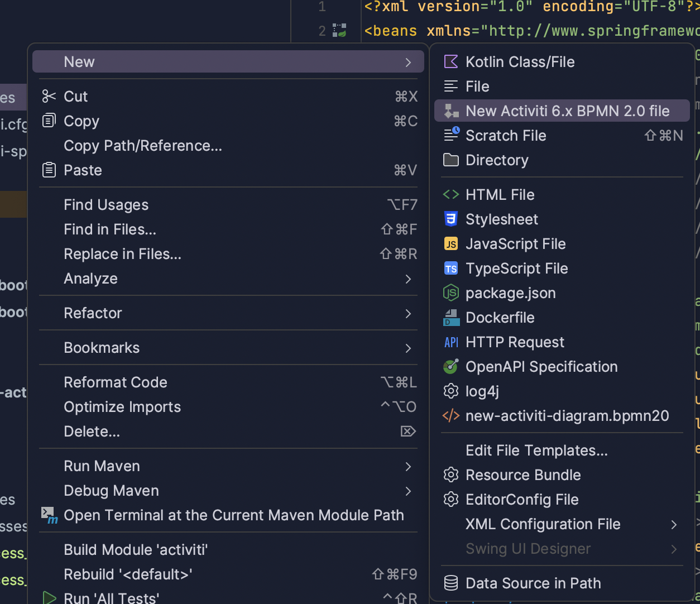Select Replace in Files menu entry
Image resolution: width=700 pixels, height=604 pixels.
coord(228,254)
